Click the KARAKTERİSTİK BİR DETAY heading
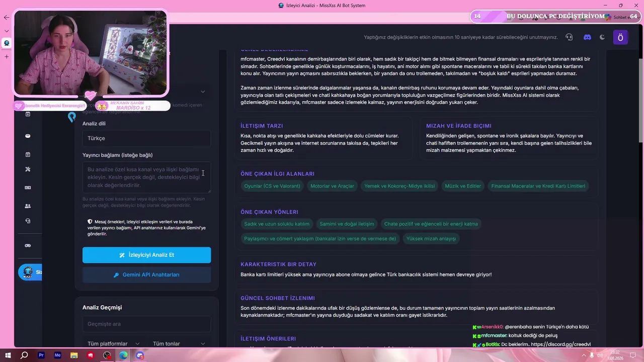This screenshot has width=644, height=362. coord(278,264)
